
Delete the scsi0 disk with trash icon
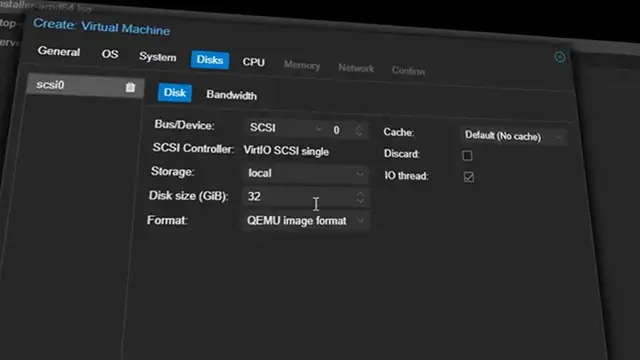[130, 87]
